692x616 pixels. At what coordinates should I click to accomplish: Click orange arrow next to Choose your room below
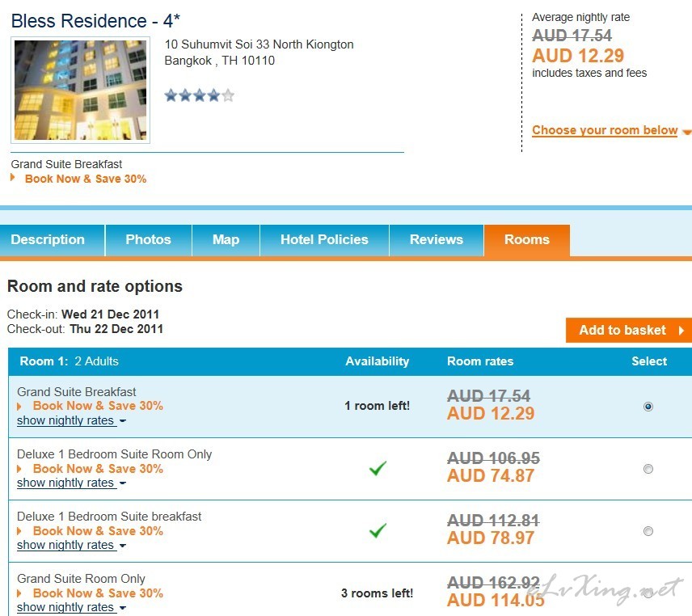coord(686,132)
